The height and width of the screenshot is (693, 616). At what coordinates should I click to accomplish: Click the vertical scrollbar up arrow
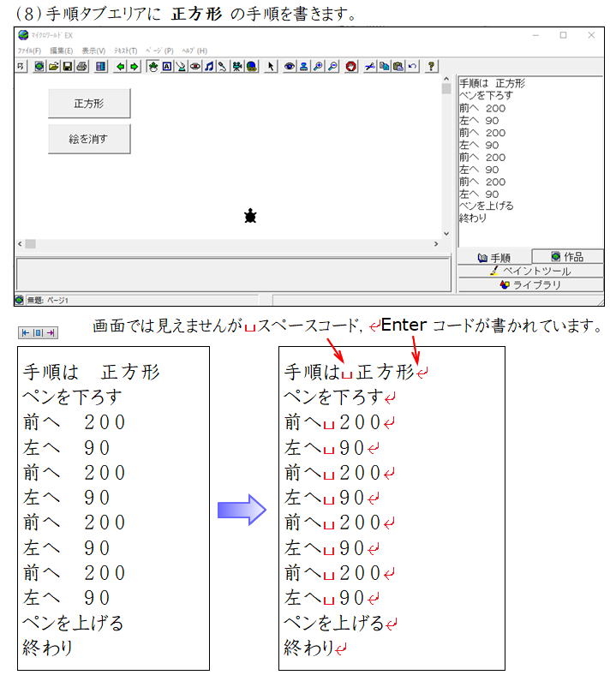446,79
